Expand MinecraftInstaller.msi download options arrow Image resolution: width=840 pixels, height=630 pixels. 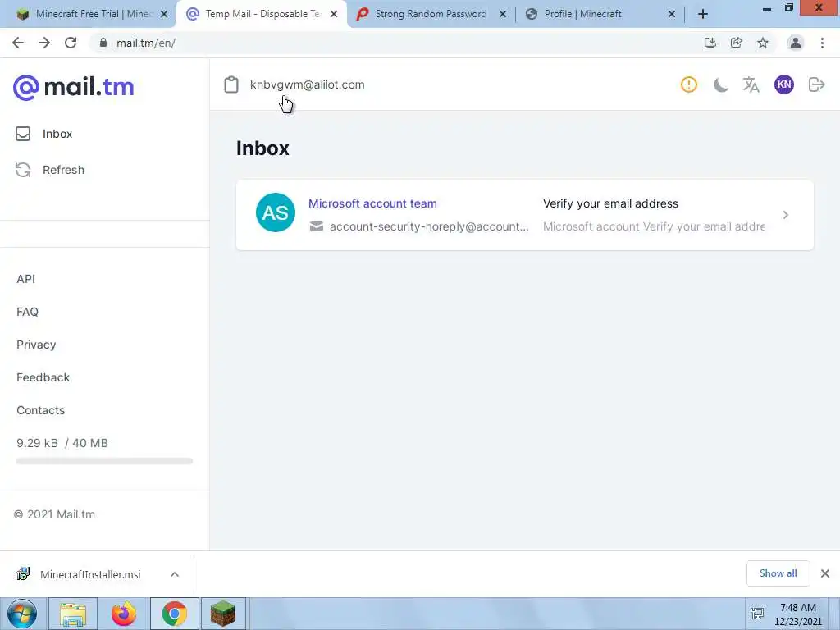pos(175,574)
